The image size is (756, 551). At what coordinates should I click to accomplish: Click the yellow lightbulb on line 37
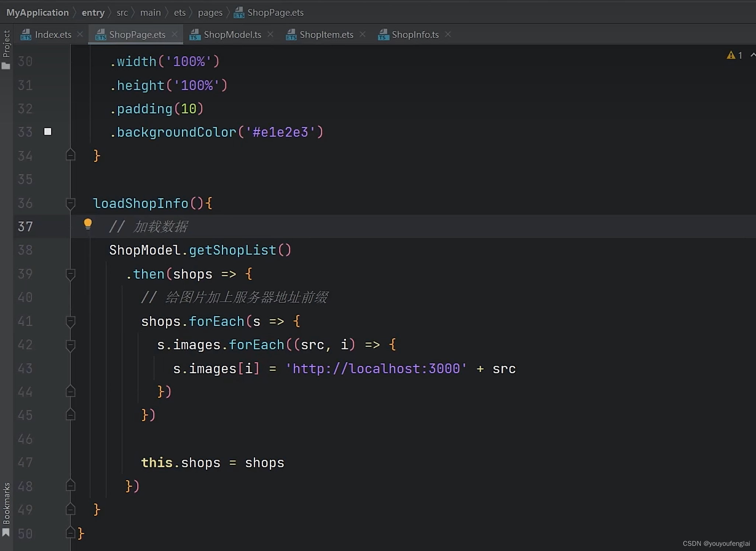click(88, 224)
